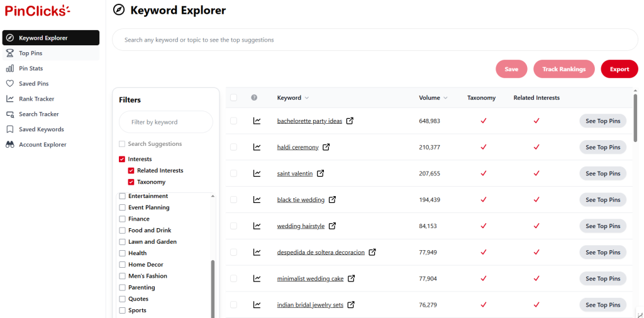
Task: Open trend chart icon for bachelorette party ideas
Action: pos(257,121)
